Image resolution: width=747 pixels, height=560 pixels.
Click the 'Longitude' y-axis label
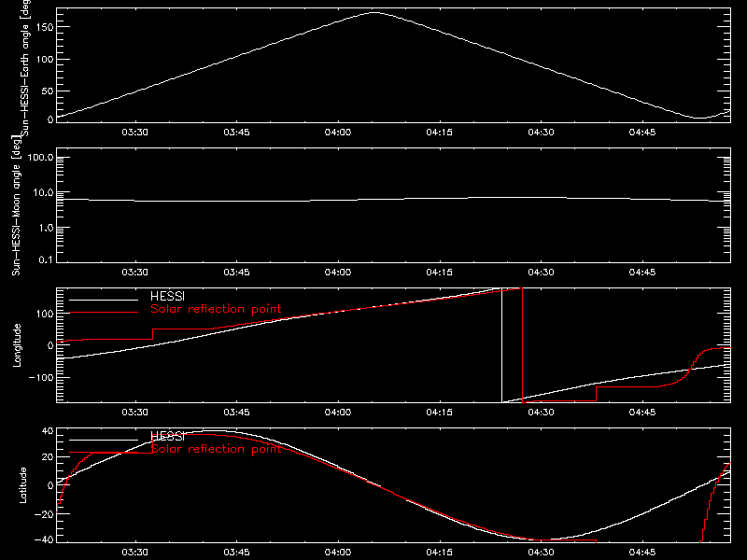pos(17,345)
